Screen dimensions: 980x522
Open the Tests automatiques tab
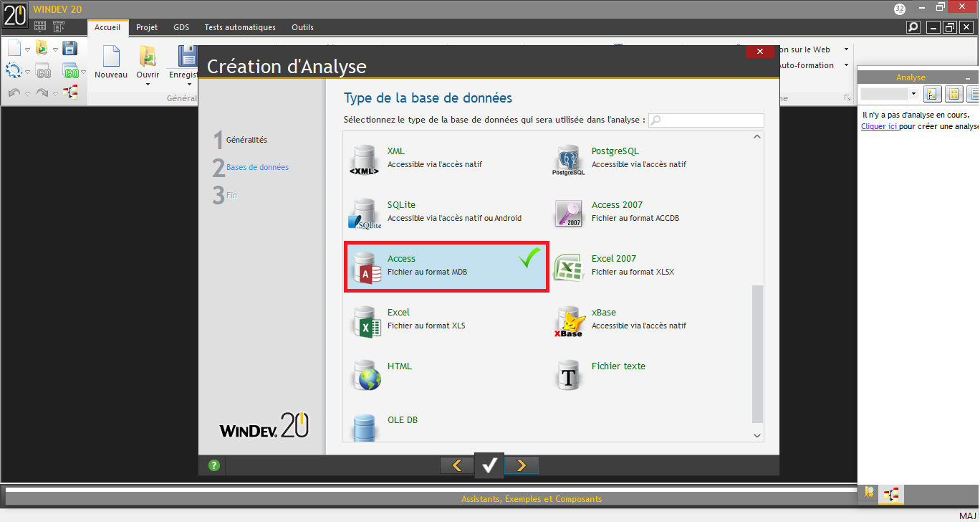click(240, 27)
